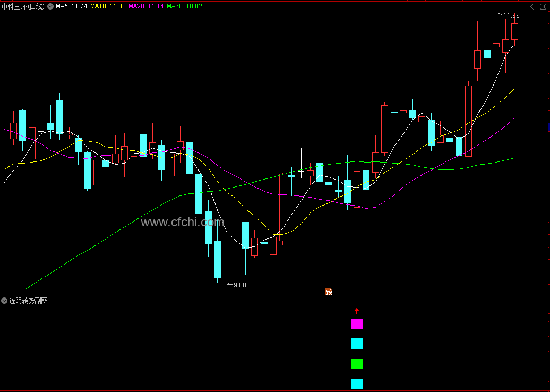Click the MA10: 11.38 label
Image resolution: width=550 pixels, height=392 pixels.
pos(108,6)
